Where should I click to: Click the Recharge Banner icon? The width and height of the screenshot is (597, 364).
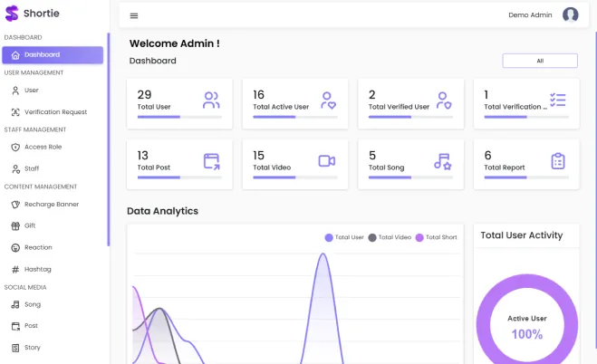15,205
